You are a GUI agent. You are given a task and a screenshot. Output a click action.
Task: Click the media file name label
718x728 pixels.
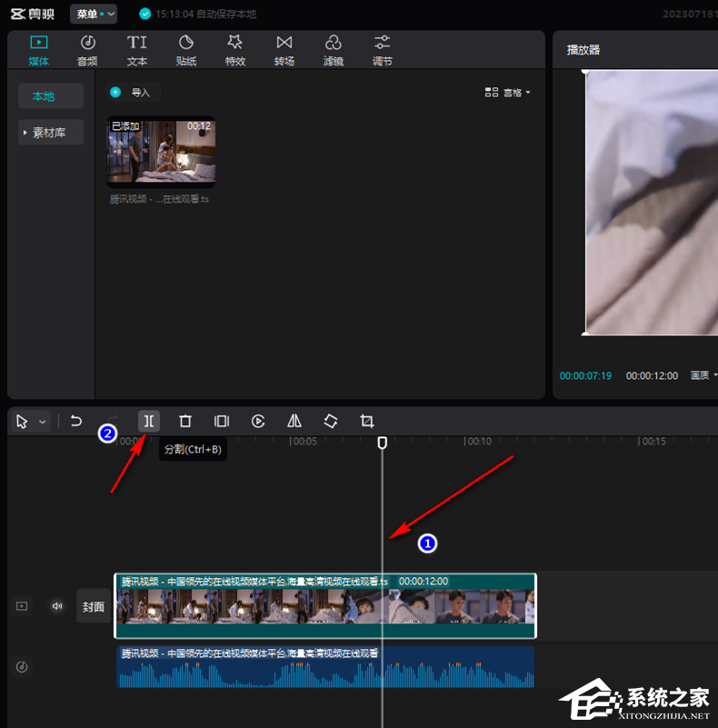click(x=159, y=199)
